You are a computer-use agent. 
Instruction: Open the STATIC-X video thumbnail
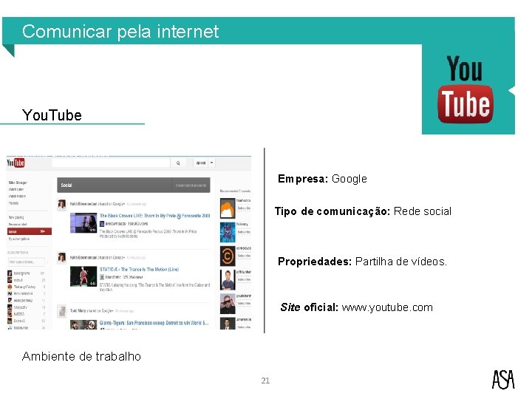pyautogui.click(x=83, y=276)
